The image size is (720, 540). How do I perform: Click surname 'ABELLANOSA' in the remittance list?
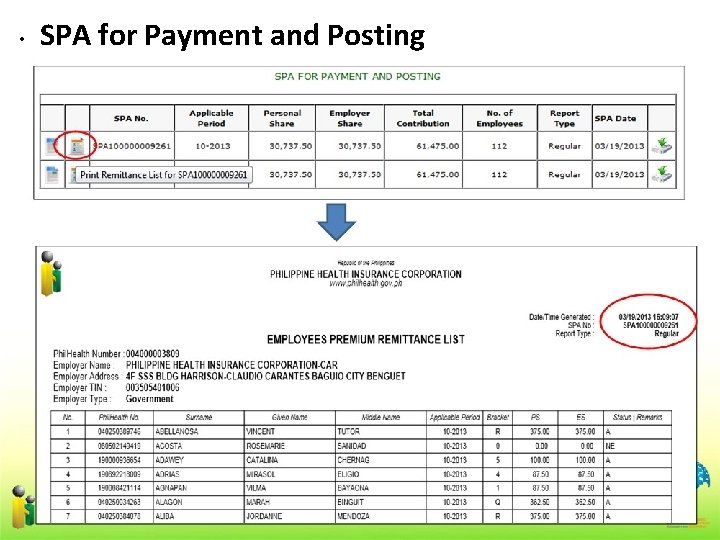point(177,432)
